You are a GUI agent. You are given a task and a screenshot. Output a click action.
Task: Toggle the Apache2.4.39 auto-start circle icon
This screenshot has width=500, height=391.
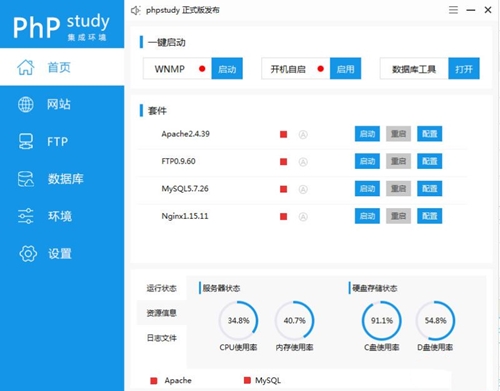[x=303, y=135]
